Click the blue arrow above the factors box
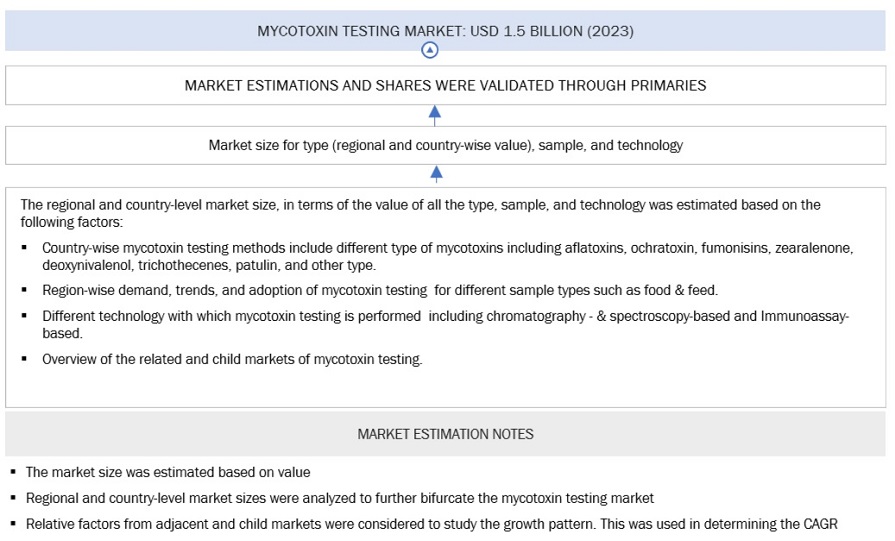This screenshot has height=541, width=895. (x=436, y=174)
